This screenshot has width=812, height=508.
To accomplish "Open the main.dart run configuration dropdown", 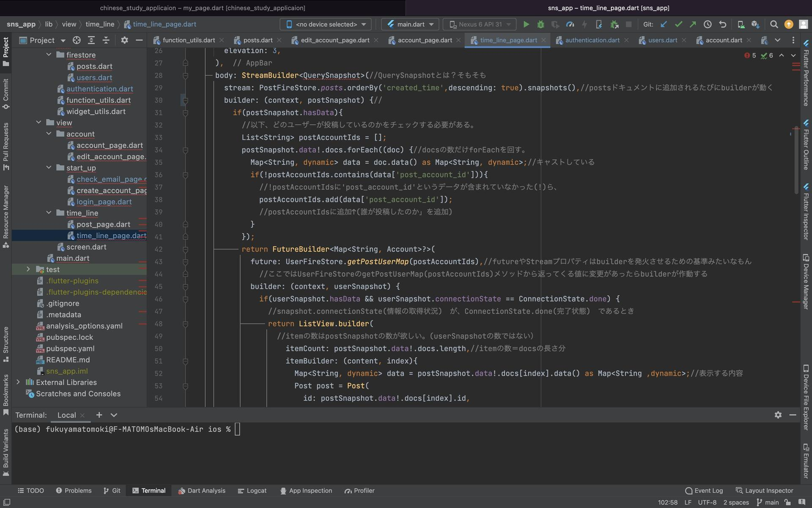I will (411, 24).
